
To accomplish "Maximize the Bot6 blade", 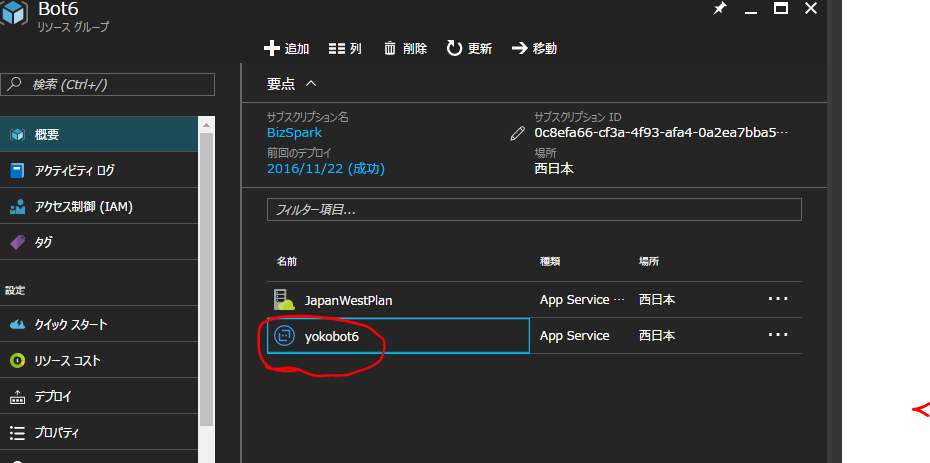I will [781, 8].
